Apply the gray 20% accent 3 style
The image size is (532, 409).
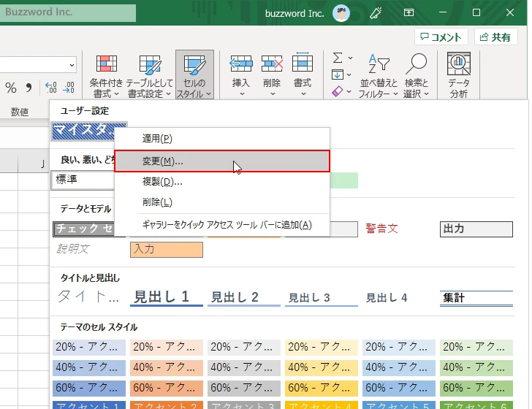[x=244, y=347]
